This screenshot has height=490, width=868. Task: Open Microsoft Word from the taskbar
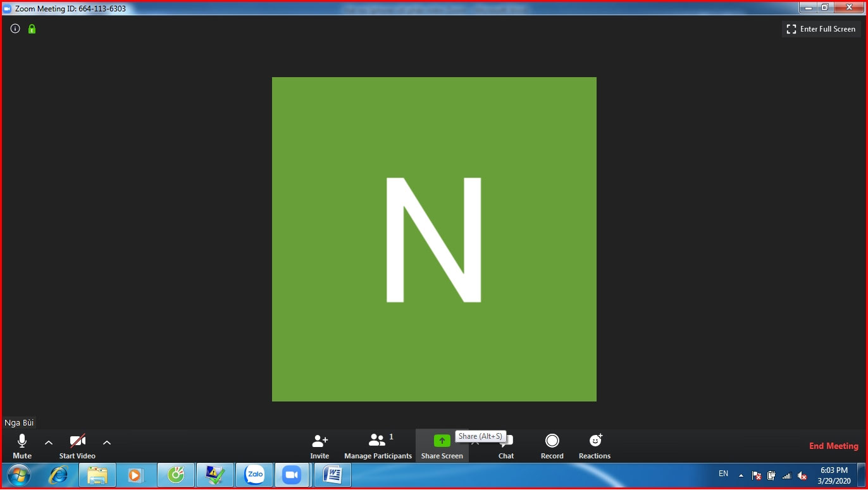pyautogui.click(x=333, y=474)
